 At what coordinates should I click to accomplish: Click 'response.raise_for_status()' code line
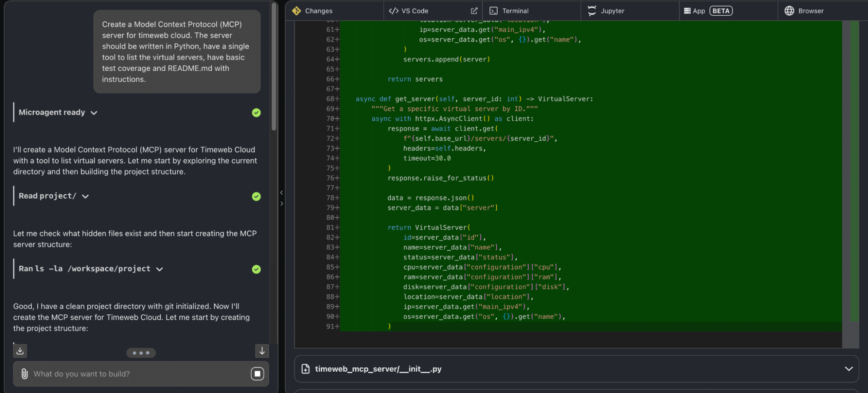pyautogui.click(x=441, y=178)
